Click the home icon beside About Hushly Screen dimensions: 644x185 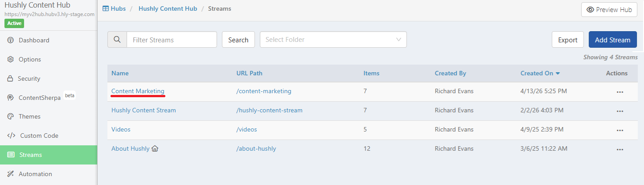coord(155,148)
